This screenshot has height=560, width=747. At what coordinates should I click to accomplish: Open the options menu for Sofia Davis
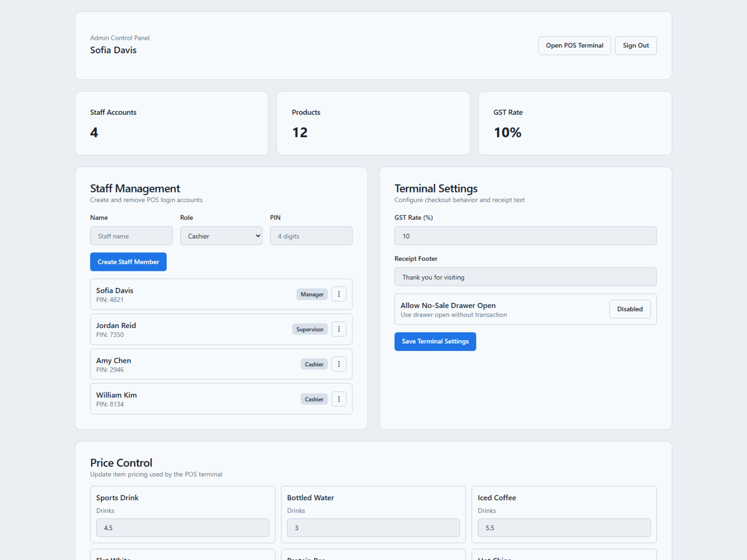tap(339, 294)
